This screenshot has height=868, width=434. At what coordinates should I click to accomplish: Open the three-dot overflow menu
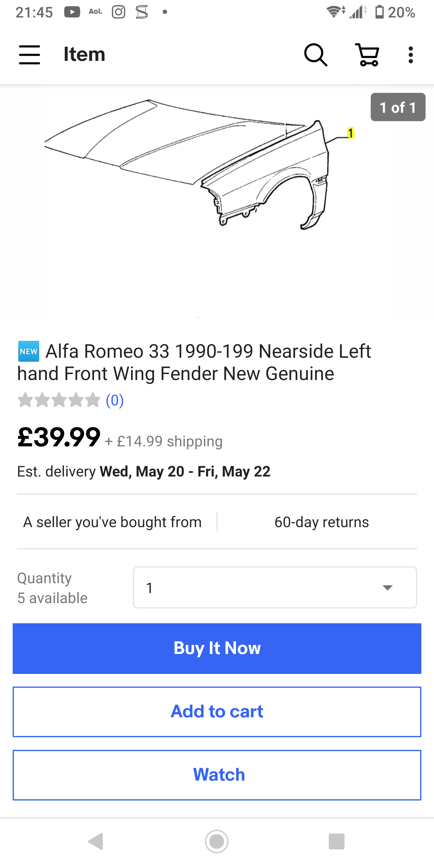[x=410, y=55]
